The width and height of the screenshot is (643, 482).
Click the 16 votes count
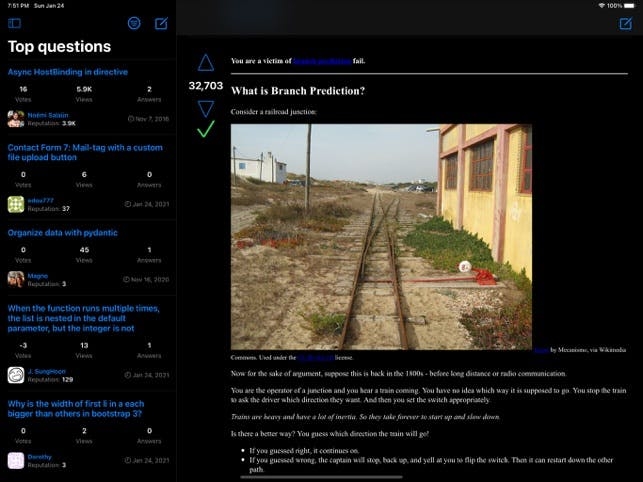click(23, 89)
